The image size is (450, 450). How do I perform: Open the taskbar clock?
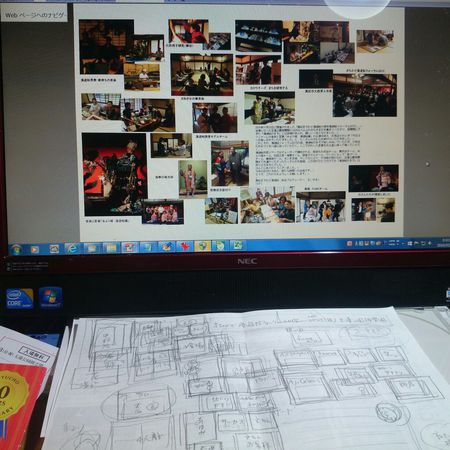click(445, 242)
